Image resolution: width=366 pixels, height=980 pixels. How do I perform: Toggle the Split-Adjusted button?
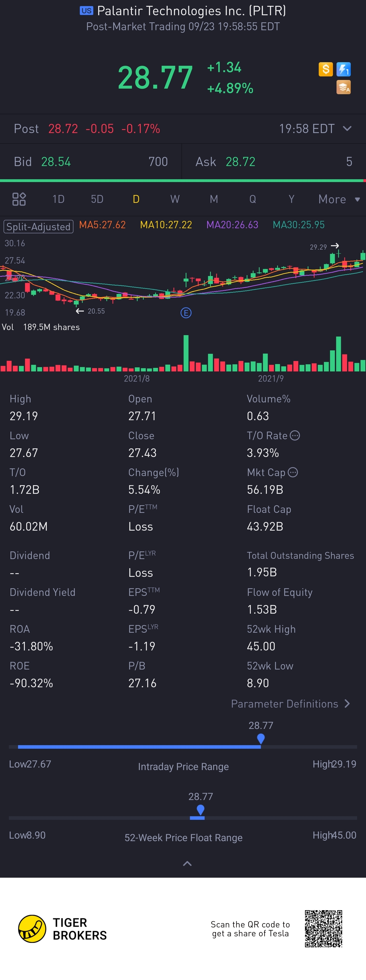point(38,227)
